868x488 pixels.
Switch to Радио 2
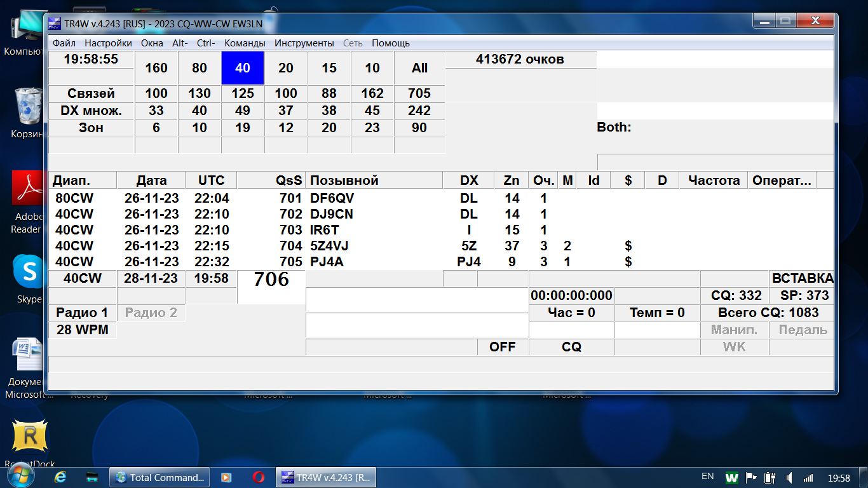pos(151,313)
